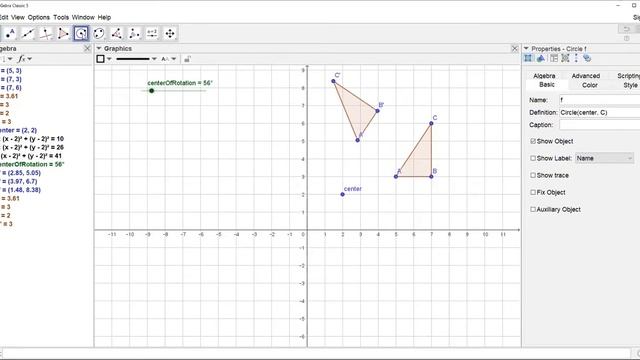640x360 pixels.
Task: Select the Polygon tool
Action: click(x=63, y=33)
